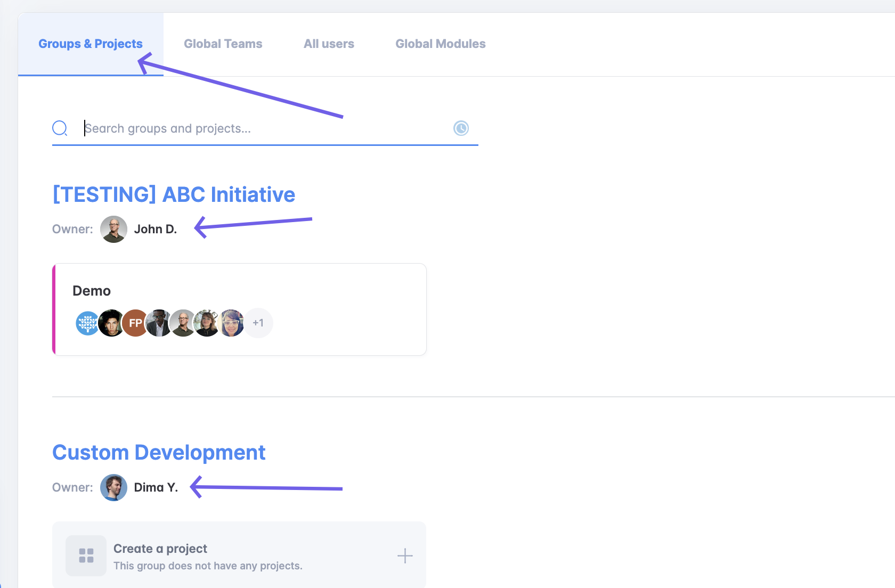Click the pink color bar on Demo card
The image size is (895, 588).
pyautogui.click(x=54, y=309)
